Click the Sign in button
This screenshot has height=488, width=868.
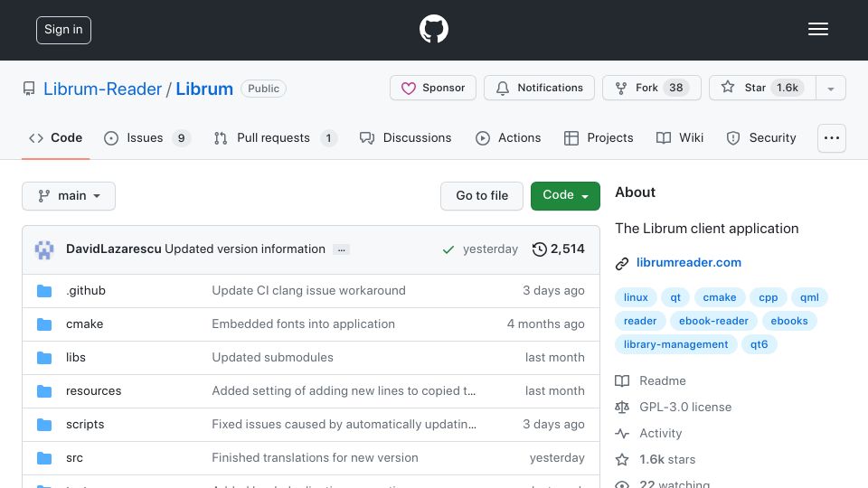click(63, 30)
